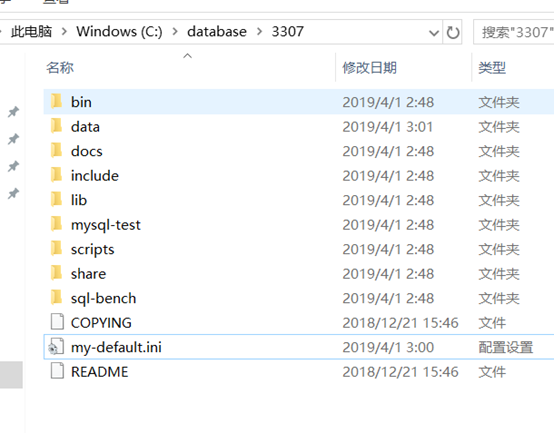Click the README type cell 文件
Image resolution: width=554 pixels, height=433 pixels.
[x=492, y=372]
